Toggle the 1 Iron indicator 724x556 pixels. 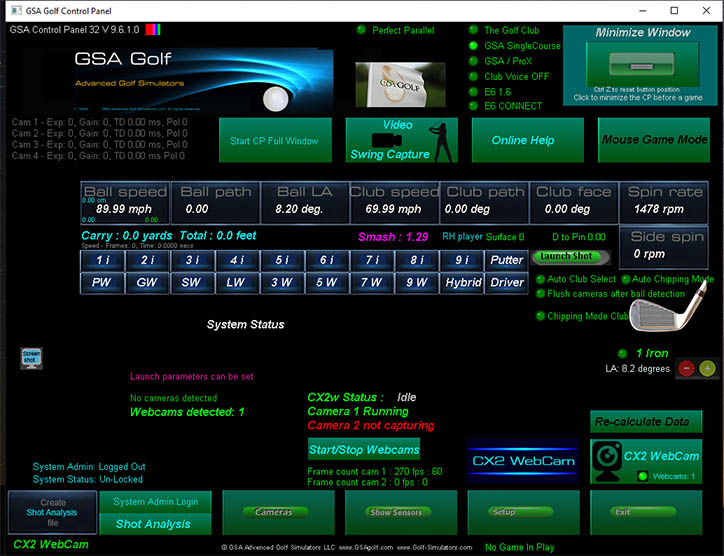point(622,354)
